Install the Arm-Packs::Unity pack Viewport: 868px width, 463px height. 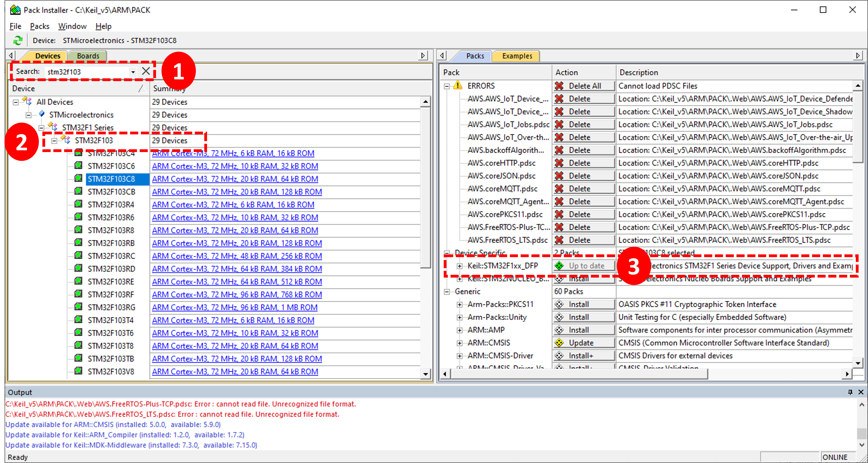tap(584, 317)
